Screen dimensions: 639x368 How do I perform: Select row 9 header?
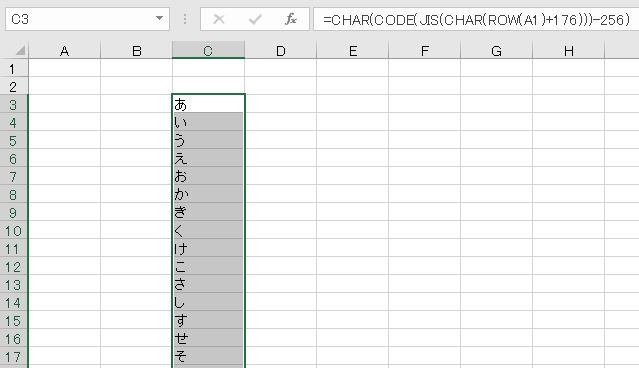[x=14, y=212]
